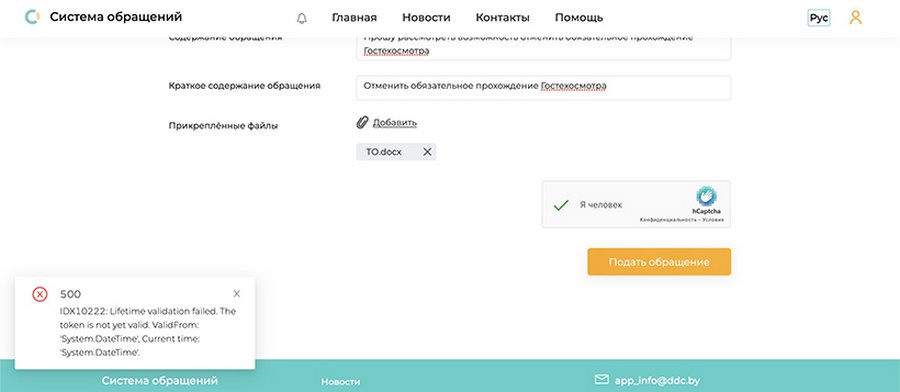
Task: Click the Прикреплённые файлы label
Action: pyautogui.click(x=223, y=126)
